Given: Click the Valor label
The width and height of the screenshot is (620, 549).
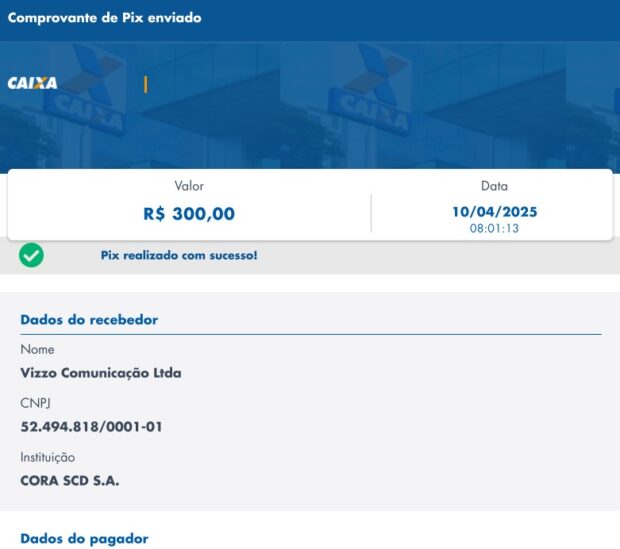Looking at the screenshot, I should tap(189, 186).
